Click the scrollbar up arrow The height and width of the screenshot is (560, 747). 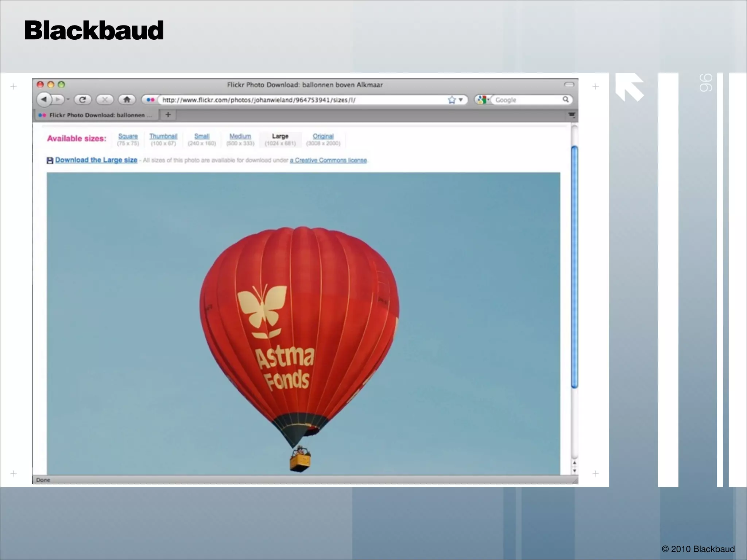(574, 463)
